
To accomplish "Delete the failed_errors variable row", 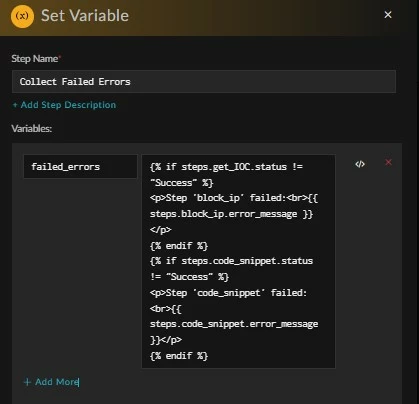I will click(388, 162).
